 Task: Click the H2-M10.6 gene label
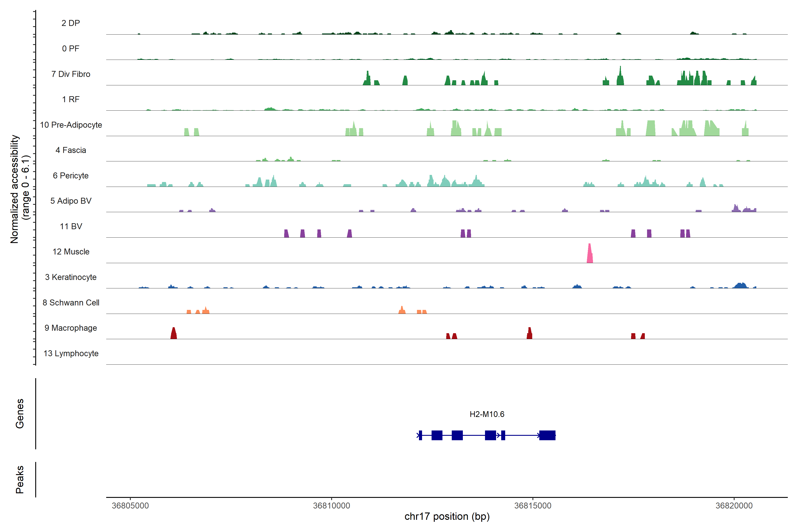[487, 414]
